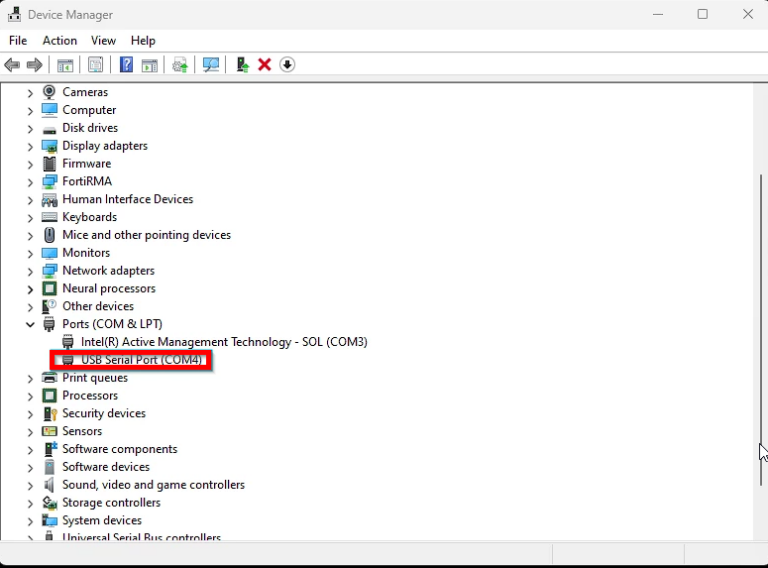Expand the Software components node
The height and width of the screenshot is (568, 768).
(x=30, y=450)
